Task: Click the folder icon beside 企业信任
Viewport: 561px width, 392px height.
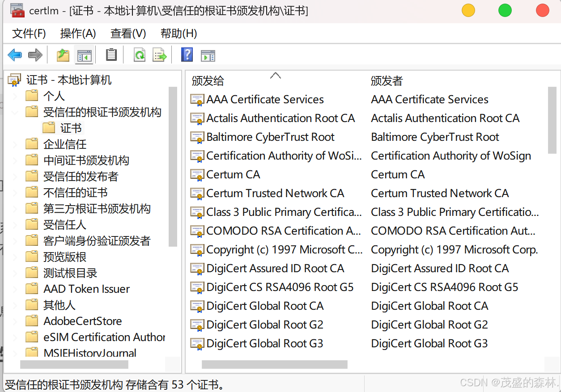Action: click(32, 144)
